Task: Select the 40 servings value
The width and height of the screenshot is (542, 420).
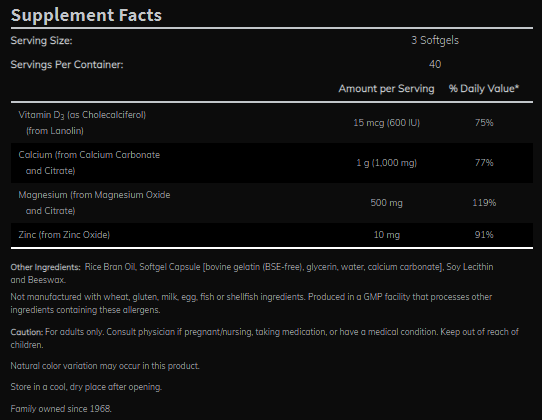Action: pos(435,64)
